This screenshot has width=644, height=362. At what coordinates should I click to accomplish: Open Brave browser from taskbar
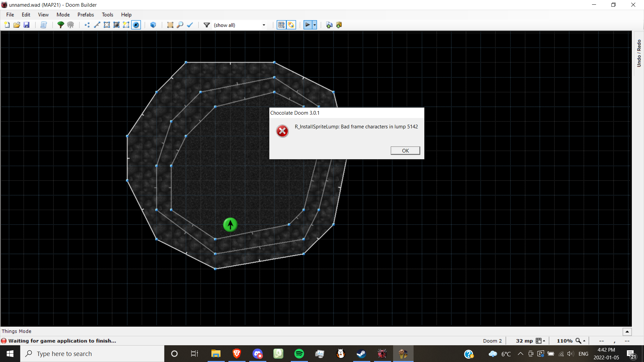(236, 354)
